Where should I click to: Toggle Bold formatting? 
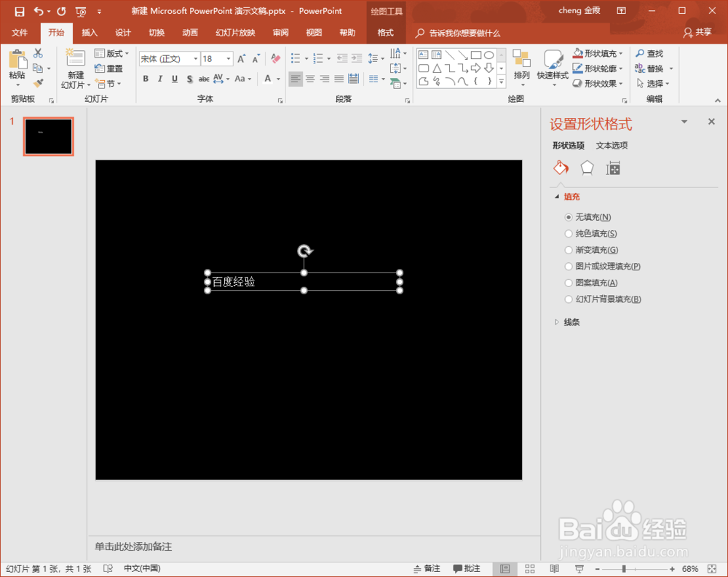(146, 79)
